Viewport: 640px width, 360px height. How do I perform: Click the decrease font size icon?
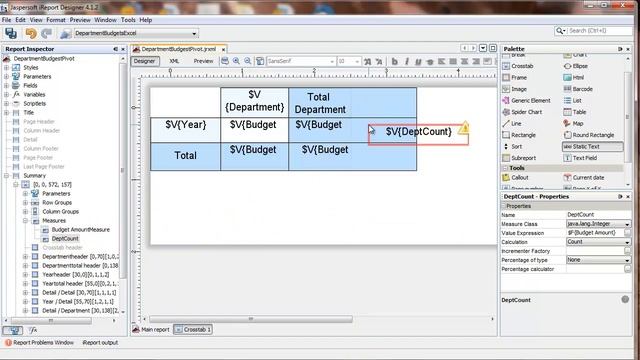379,61
